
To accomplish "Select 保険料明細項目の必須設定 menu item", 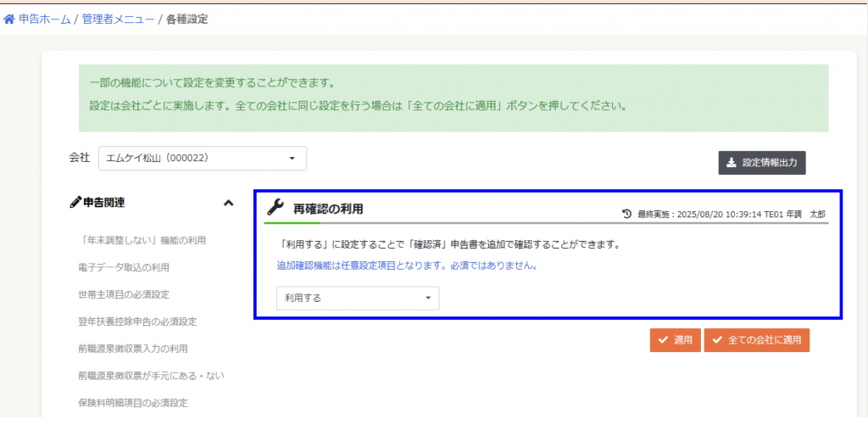I will (133, 404).
